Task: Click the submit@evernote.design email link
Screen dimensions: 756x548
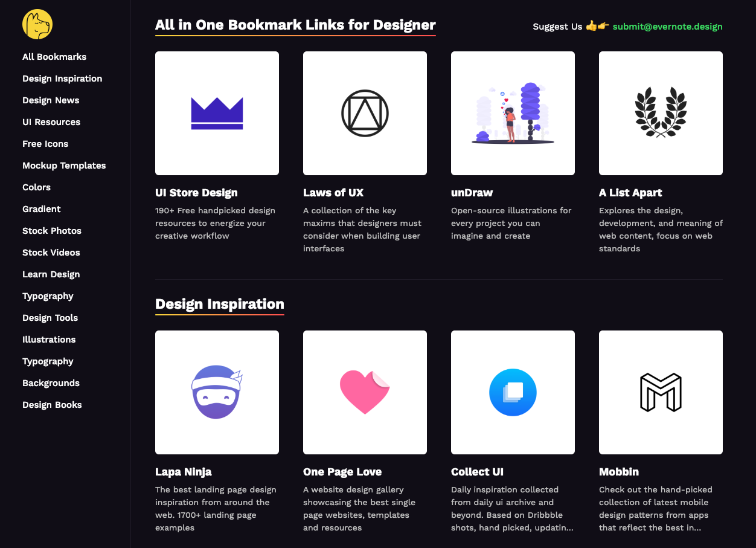Action: (667, 27)
